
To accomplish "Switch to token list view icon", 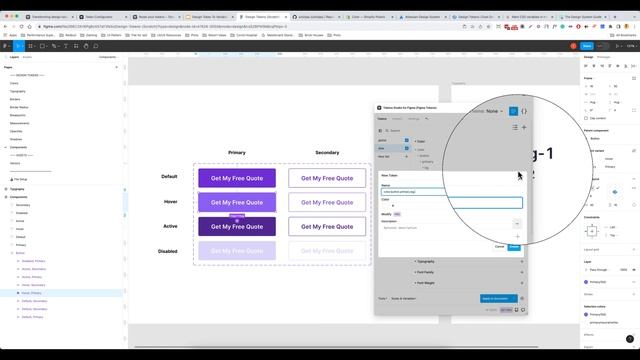I will click(x=513, y=111).
